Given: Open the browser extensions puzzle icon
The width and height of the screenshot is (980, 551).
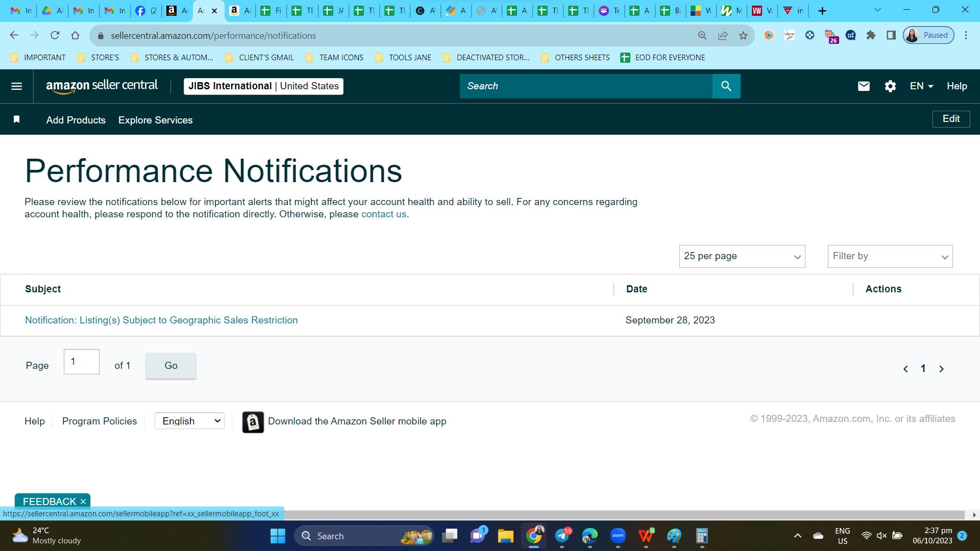Looking at the screenshot, I should 871,35.
